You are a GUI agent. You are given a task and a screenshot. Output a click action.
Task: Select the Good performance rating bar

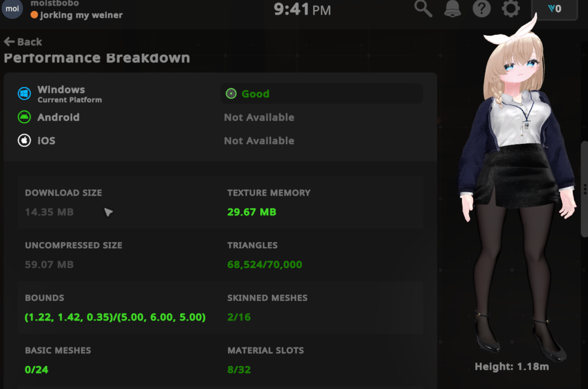coord(322,94)
